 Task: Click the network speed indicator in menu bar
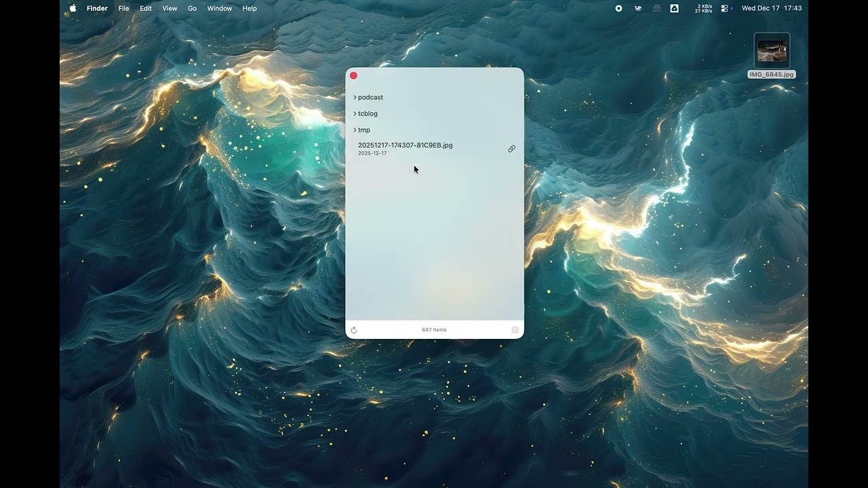click(x=704, y=8)
